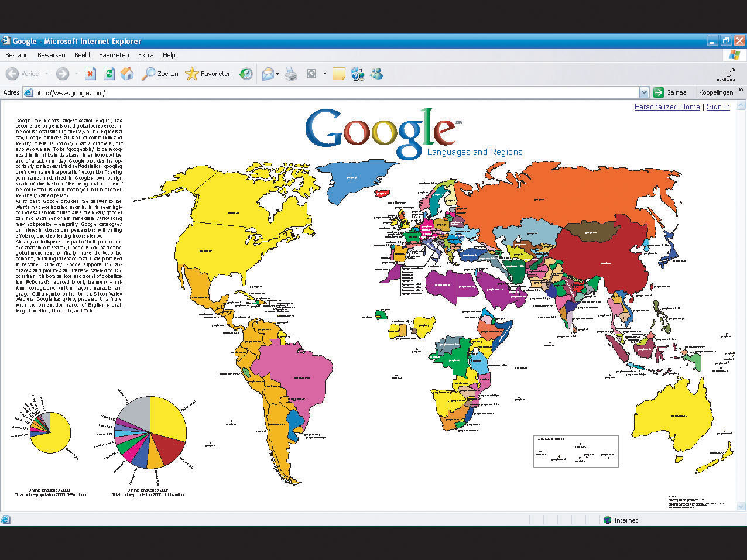
Task: Open the Help menu
Action: [x=169, y=55]
